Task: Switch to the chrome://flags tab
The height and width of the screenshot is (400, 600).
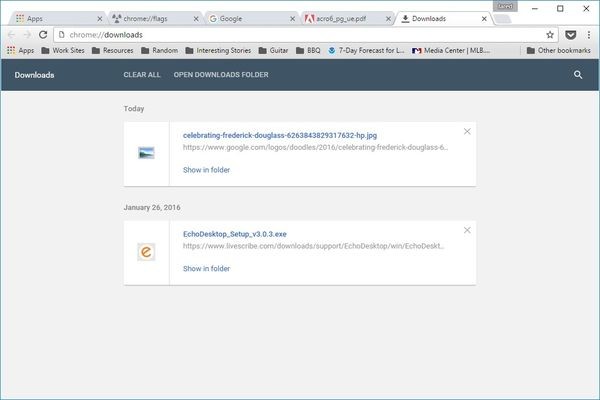Action: (x=150, y=18)
